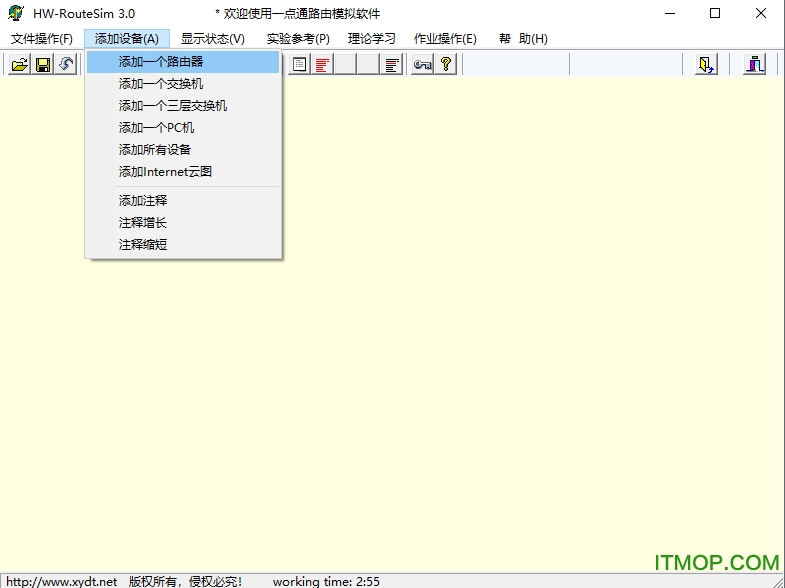Open the 文件操作(F) menu
The width and height of the screenshot is (785, 588).
pos(42,39)
